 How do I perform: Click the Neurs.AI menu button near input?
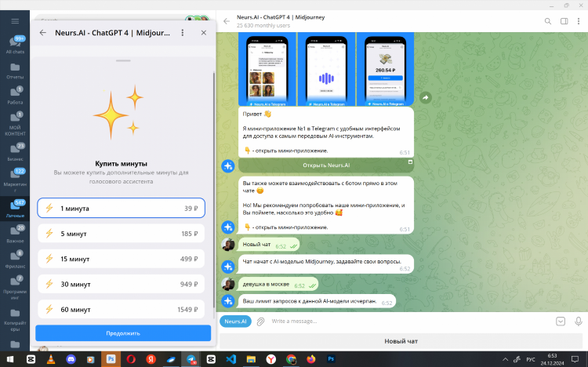(x=235, y=322)
